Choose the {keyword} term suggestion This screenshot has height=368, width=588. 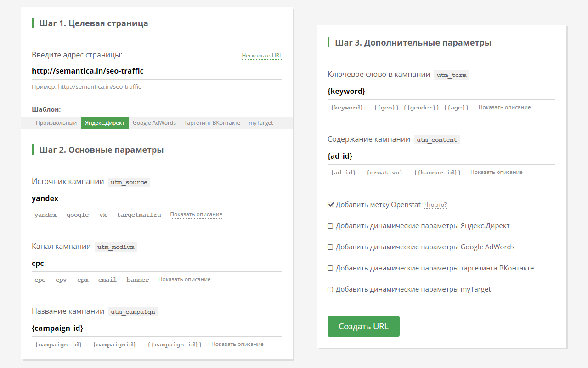pos(347,108)
